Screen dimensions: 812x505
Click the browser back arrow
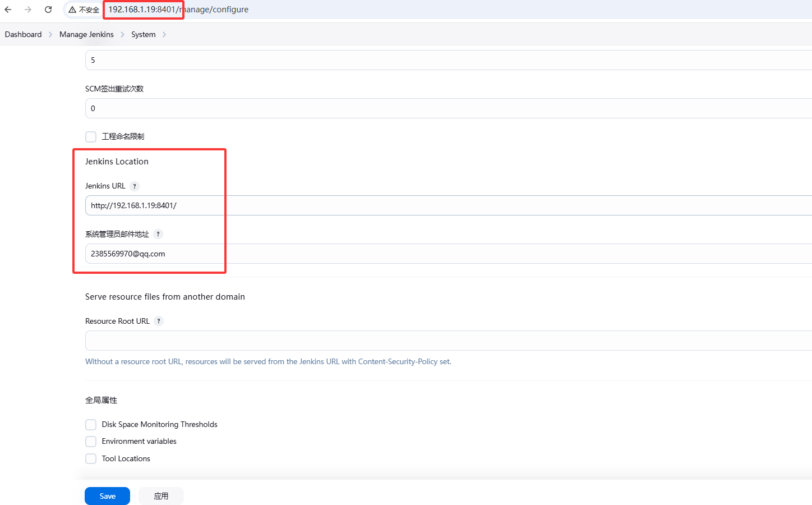pos(8,10)
